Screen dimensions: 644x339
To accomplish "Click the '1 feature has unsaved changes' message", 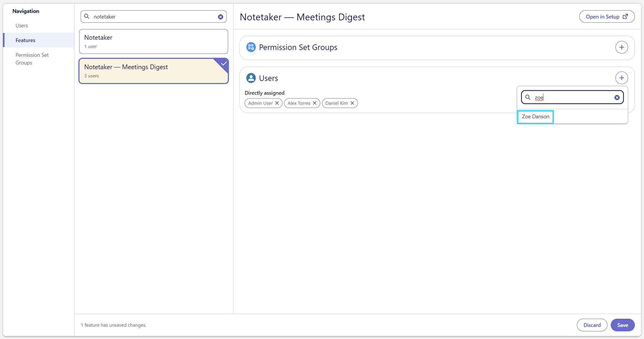I will pos(114,325).
